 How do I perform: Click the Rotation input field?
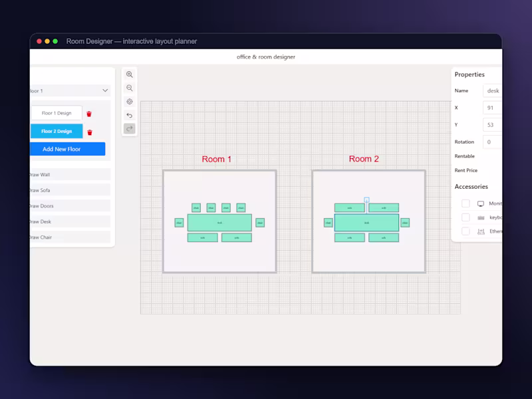click(x=492, y=142)
